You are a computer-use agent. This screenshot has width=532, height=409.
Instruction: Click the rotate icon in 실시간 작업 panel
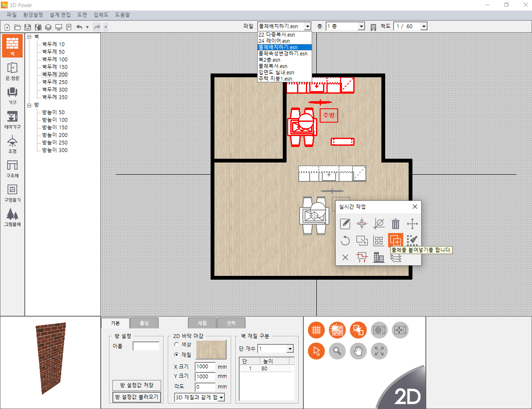pyautogui.click(x=345, y=241)
